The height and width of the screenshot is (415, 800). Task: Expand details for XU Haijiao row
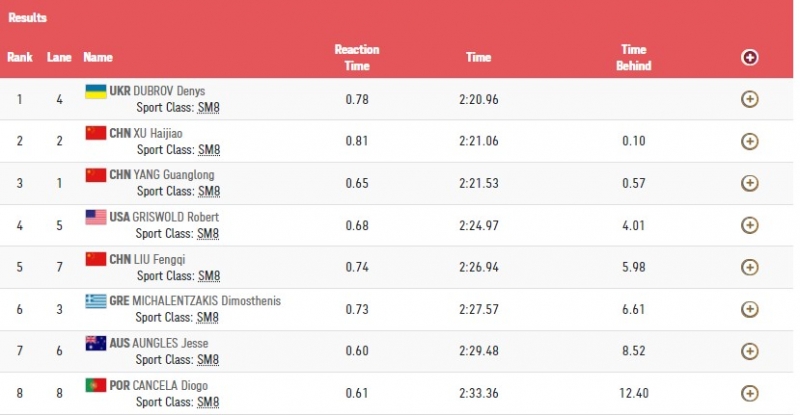pyautogui.click(x=749, y=141)
